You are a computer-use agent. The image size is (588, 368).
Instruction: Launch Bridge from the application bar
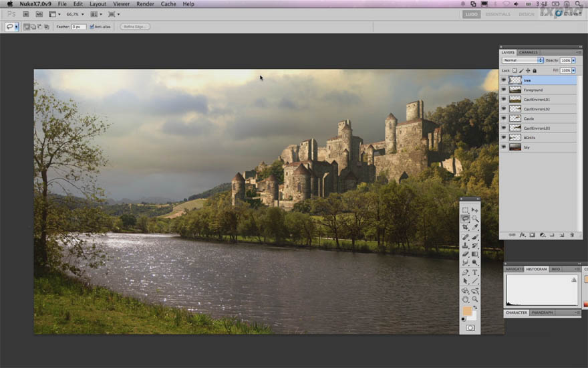[26, 14]
